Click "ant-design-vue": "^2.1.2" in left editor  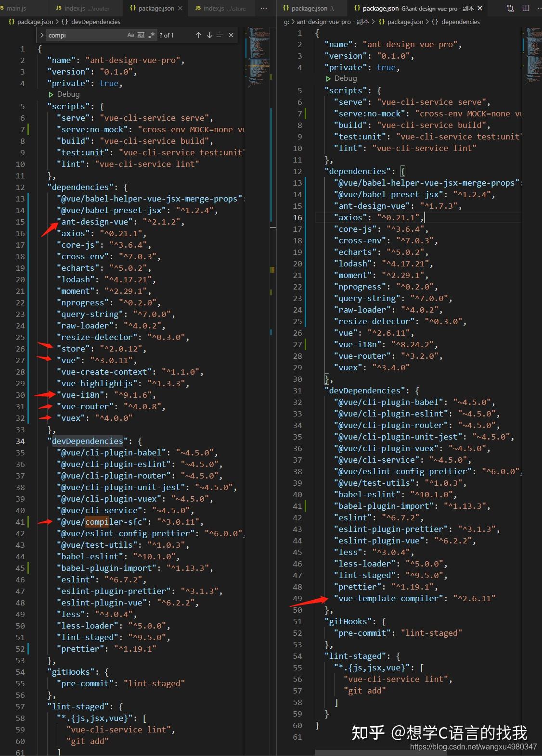pyautogui.click(x=120, y=222)
